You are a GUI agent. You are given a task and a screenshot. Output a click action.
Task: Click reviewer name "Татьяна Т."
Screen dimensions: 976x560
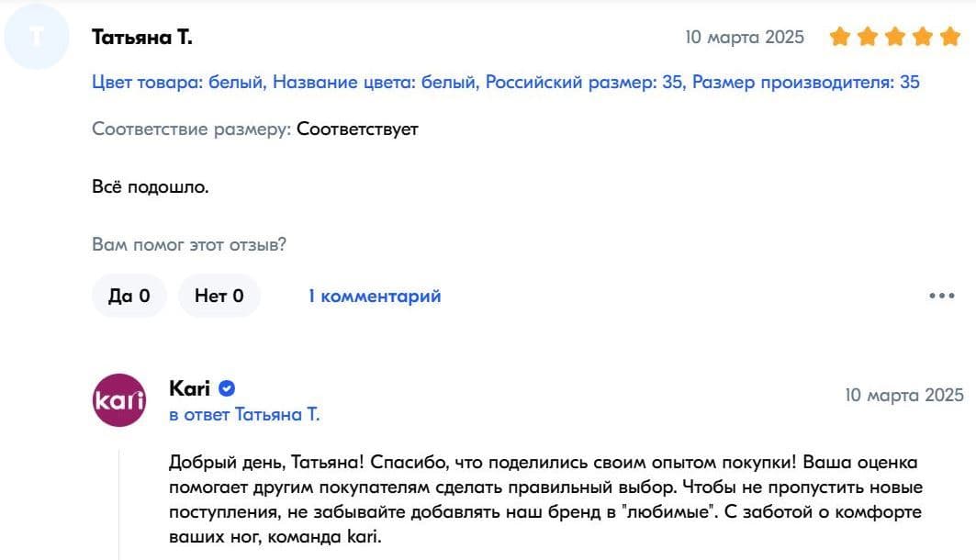click(x=142, y=38)
